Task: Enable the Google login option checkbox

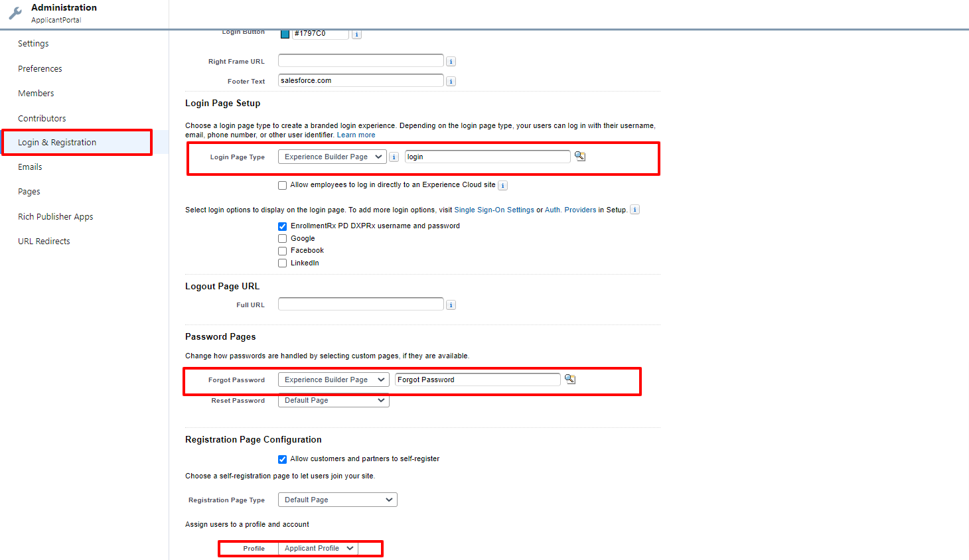Action: pos(283,239)
